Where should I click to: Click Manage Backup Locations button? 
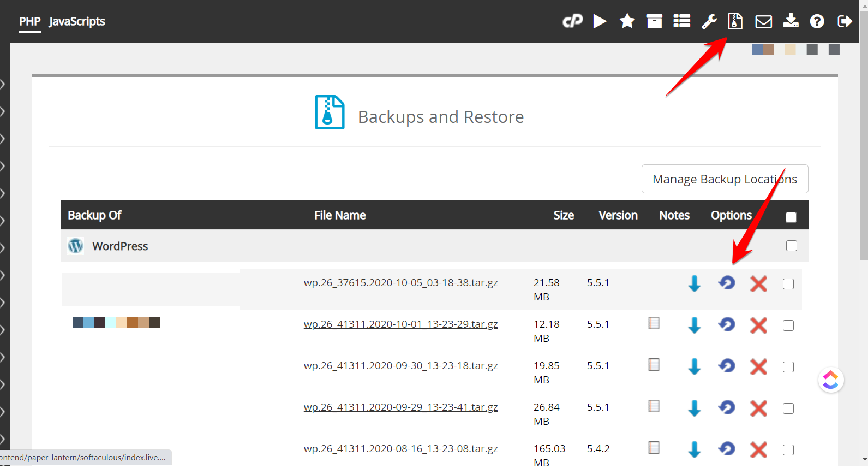(x=725, y=179)
